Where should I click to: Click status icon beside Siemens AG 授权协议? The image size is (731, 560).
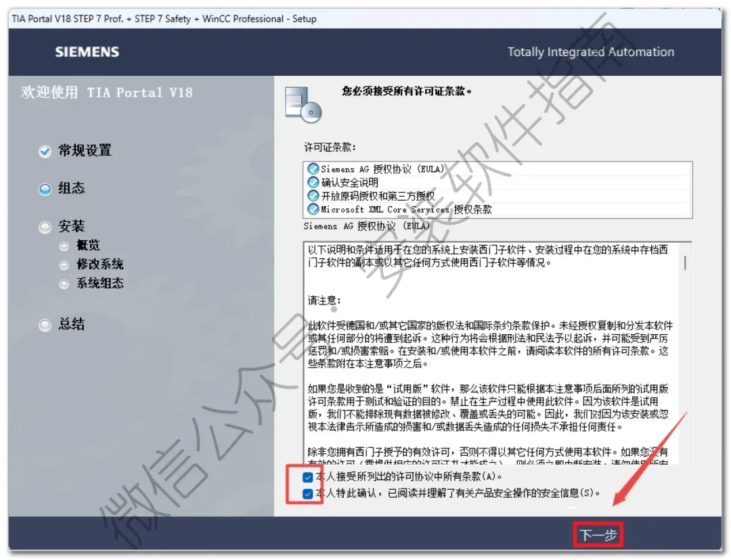click(313, 168)
